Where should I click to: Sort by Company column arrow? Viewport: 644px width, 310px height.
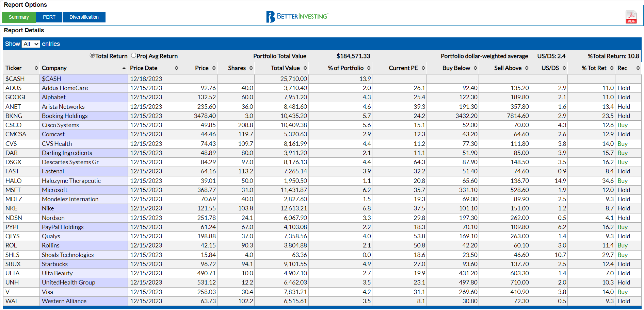pos(124,68)
